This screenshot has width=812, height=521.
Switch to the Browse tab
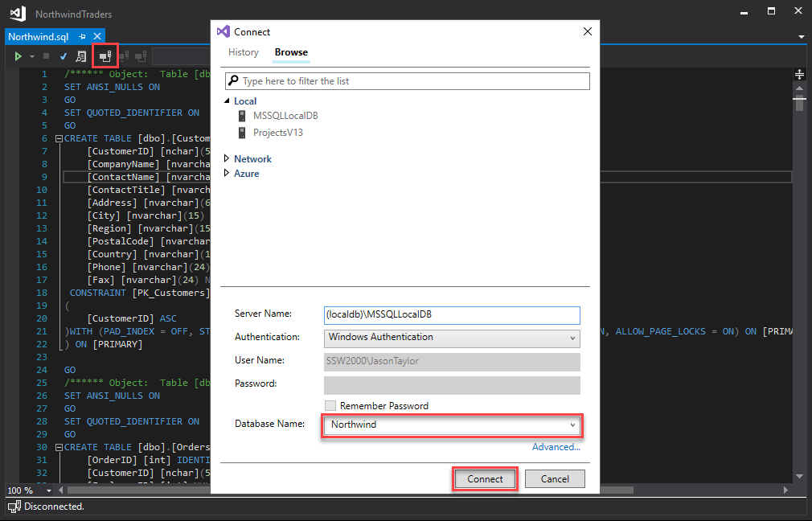pyautogui.click(x=291, y=52)
